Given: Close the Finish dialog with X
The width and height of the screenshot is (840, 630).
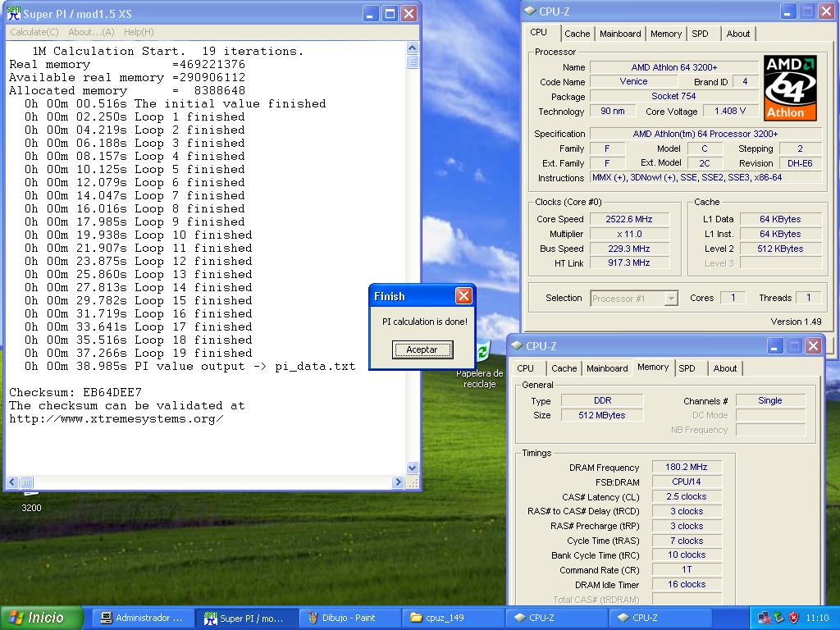Looking at the screenshot, I should [x=463, y=295].
